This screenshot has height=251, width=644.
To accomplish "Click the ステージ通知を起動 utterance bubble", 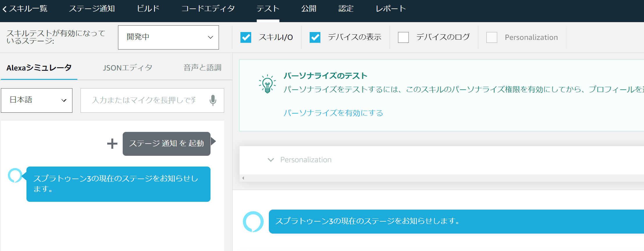I will (x=167, y=144).
